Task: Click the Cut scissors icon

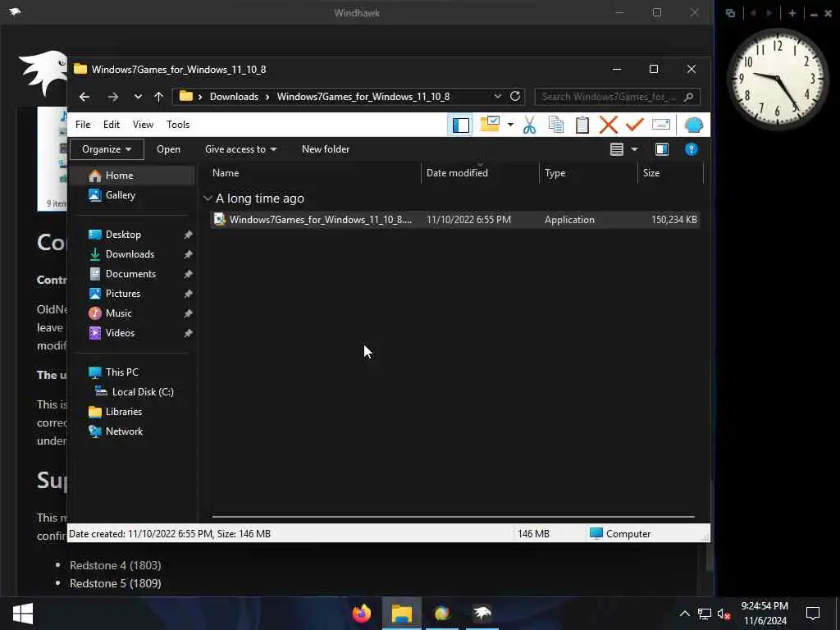Action: (x=529, y=125)
